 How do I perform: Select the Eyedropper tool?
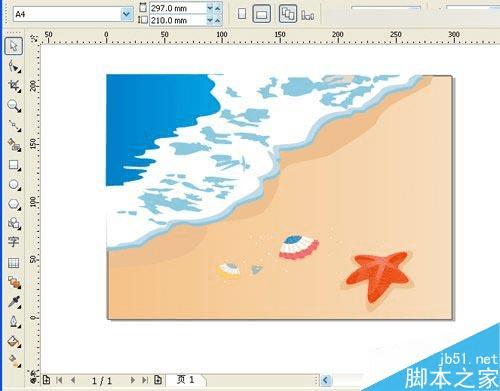point(14,302)
